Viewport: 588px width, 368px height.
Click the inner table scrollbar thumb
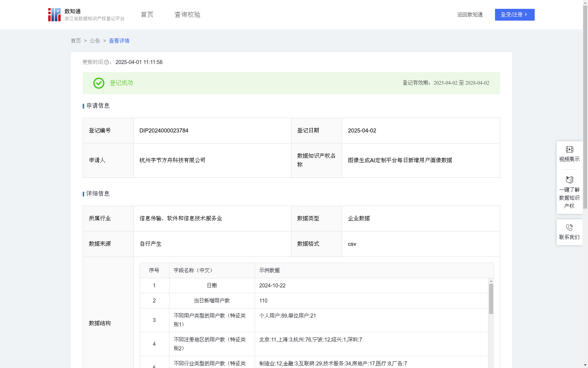pyautogui.click(x=491, y=299)
